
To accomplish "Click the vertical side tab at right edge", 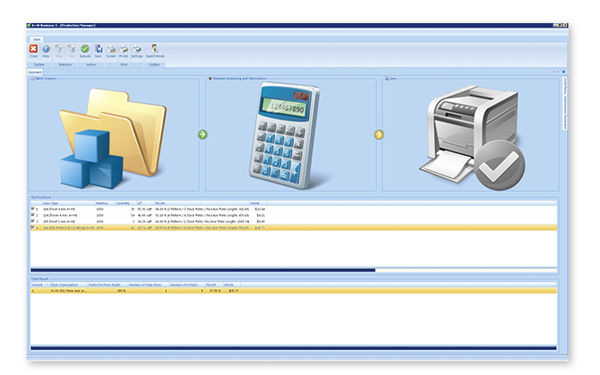I will 565,103.
